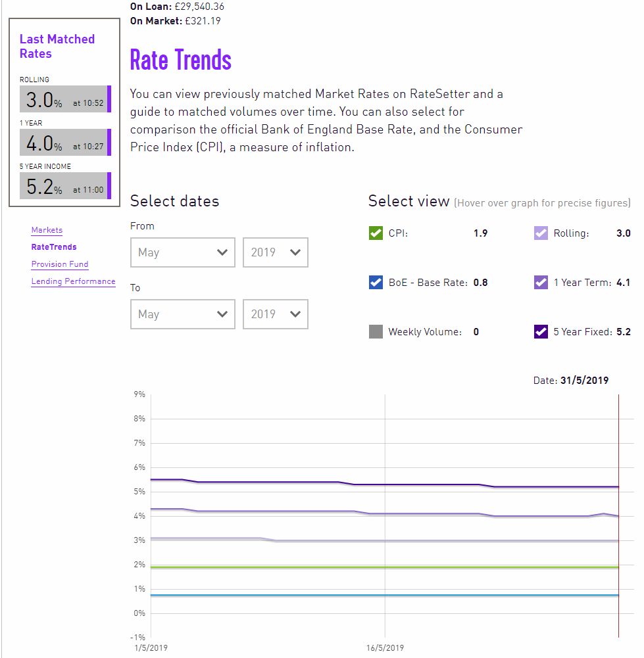Viewport: 644px width, 658px height.
Task: Click the On Loan amount £29,540.36
Action: coord(199,7)
